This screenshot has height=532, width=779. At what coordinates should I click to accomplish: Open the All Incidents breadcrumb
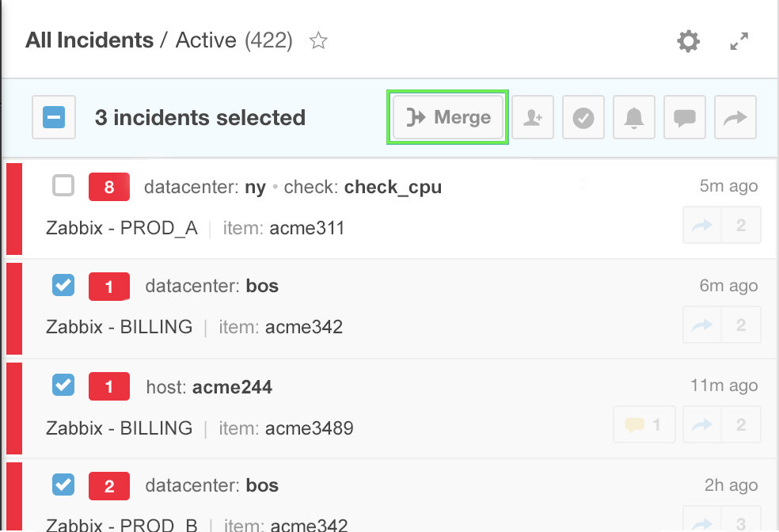[x=89, y=40]
